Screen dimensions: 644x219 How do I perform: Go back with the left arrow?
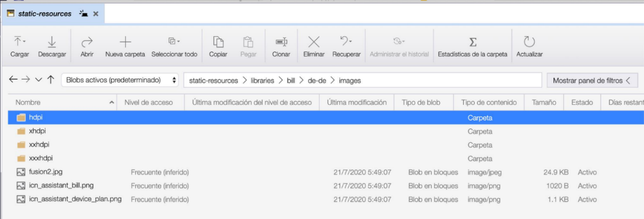[x=14, y=80]
